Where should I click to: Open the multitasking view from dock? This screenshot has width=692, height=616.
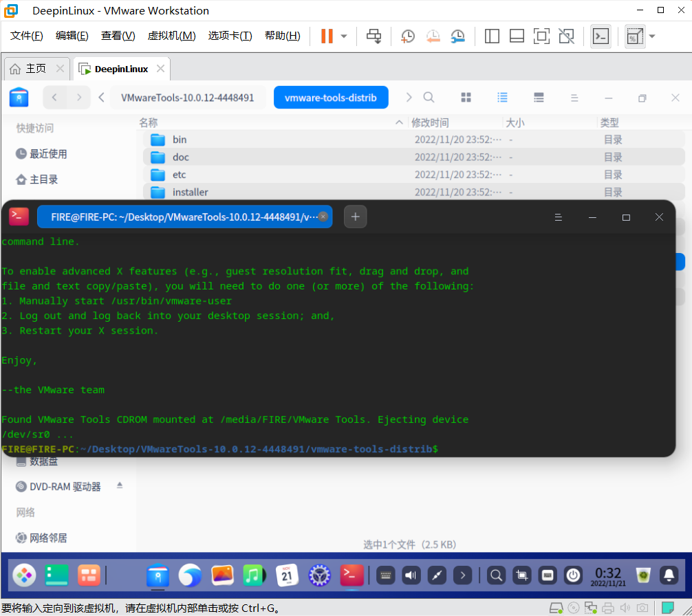[57, 575]
